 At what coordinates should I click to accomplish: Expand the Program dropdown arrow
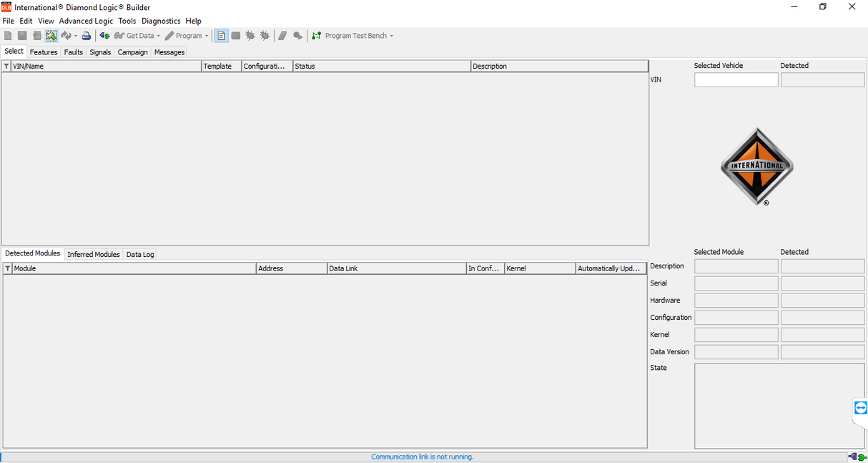(206, 35)
